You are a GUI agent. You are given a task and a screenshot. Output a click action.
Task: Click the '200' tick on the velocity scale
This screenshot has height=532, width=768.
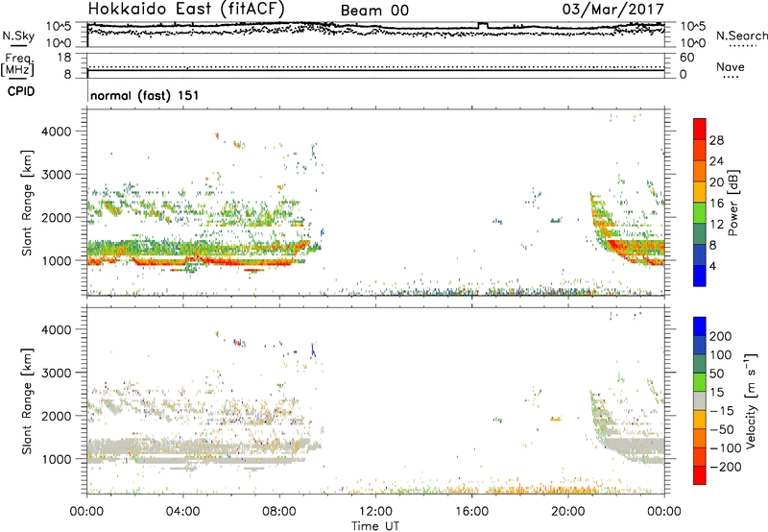[x=720, y=336]
